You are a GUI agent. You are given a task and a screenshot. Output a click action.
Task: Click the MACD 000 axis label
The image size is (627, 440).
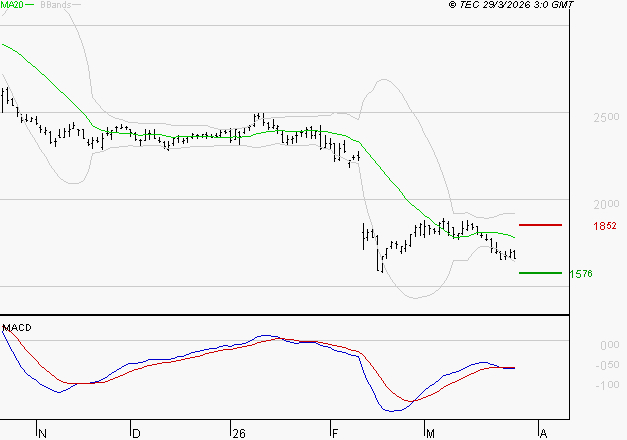[610, 345]
